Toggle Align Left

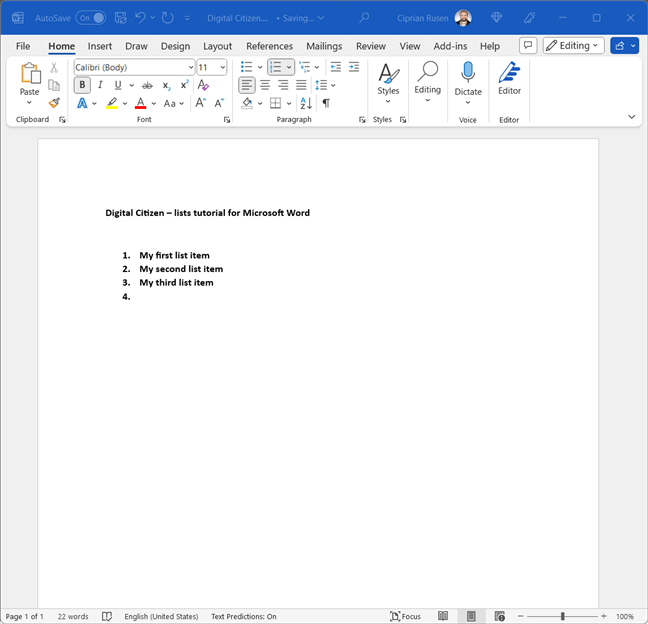point(247,85)
